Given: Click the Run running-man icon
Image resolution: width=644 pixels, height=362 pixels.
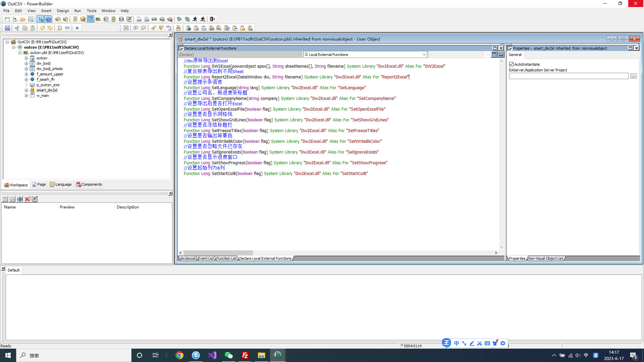Looking at the screenshot, I should [195, 19].
